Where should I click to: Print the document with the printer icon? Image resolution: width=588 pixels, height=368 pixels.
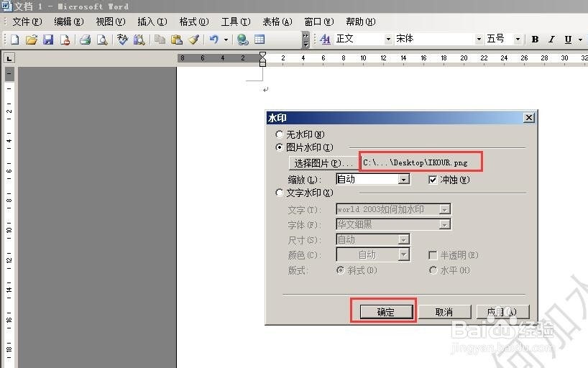click(85, 40)
